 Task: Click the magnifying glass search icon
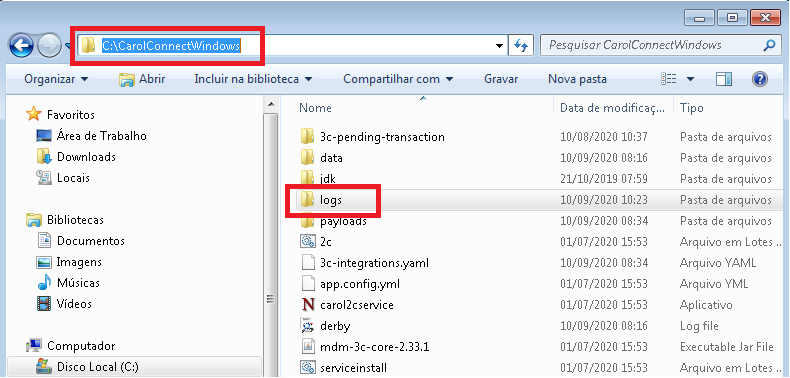(x=769, y=45)
